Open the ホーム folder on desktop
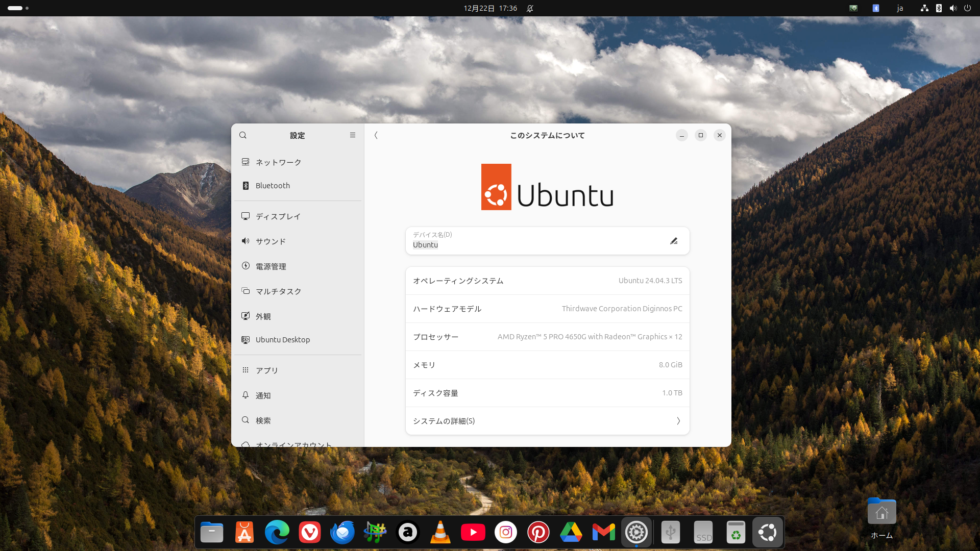Screen dimensions: 980x551 pos(881,513)
